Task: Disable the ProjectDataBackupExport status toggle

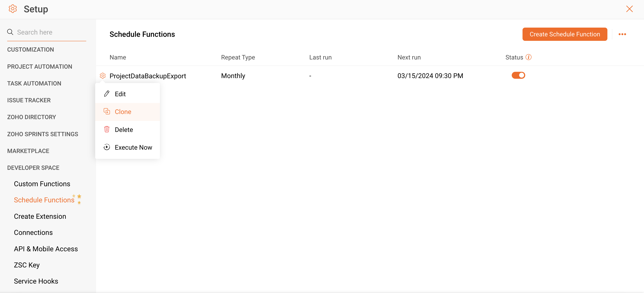Action: click(518, 75)
